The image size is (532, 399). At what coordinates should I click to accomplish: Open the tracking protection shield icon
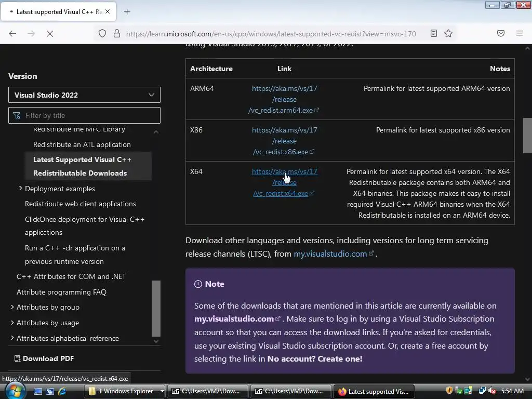point(102,34)
